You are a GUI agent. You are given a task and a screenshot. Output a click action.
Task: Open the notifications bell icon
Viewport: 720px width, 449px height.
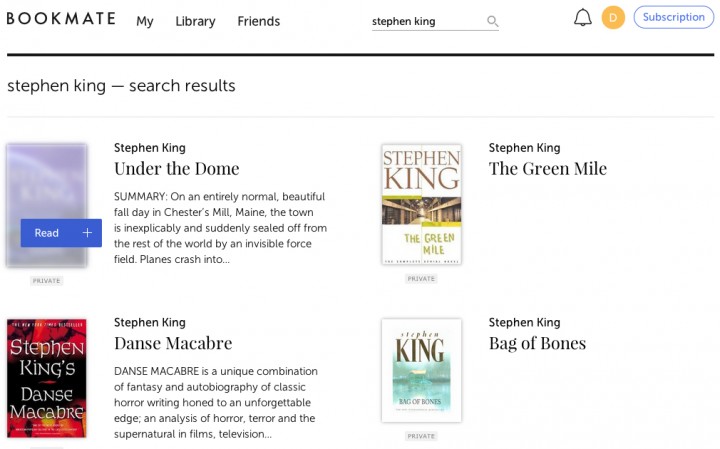(583, 17)
